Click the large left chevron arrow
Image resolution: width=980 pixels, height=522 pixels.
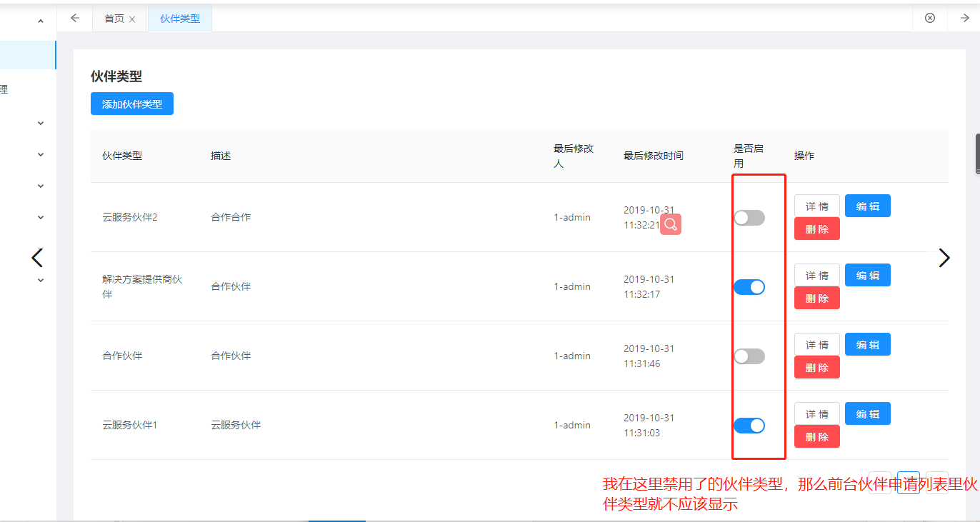point(37,258)
